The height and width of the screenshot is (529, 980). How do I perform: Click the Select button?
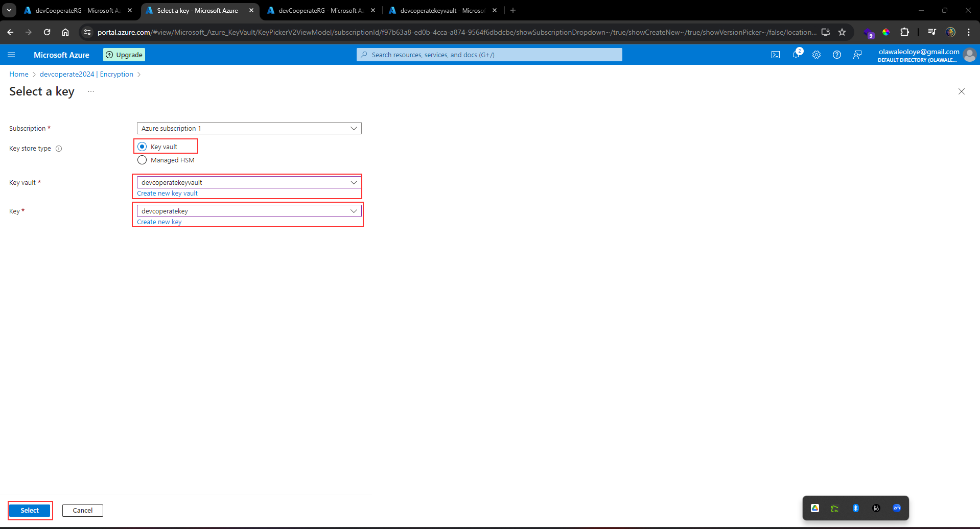(30, 511)
